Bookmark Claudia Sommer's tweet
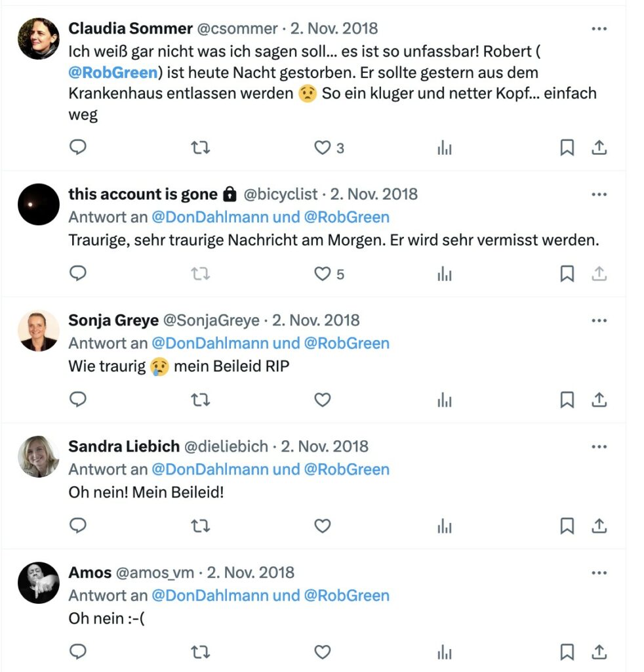 (567, 148)
